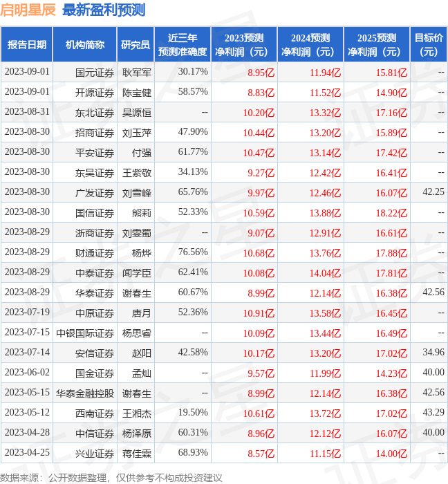
Task: Click researcher name 刘雪峰
Action: click(x=137, y=193)
